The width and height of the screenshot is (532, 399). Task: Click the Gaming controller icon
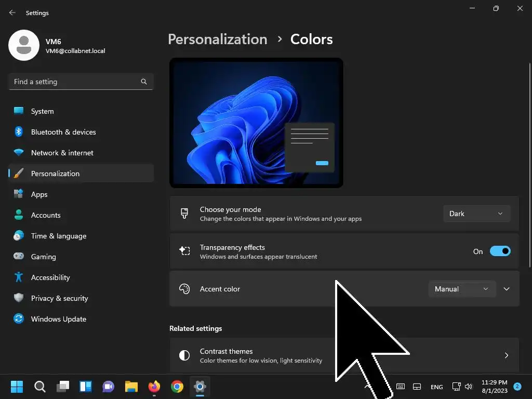tap(19, 256)
